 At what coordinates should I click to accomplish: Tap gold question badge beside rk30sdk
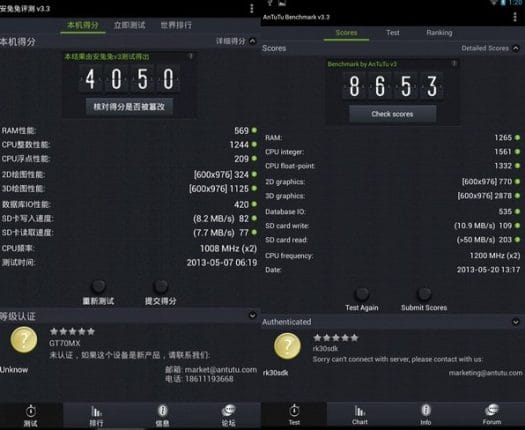point(287,346)
